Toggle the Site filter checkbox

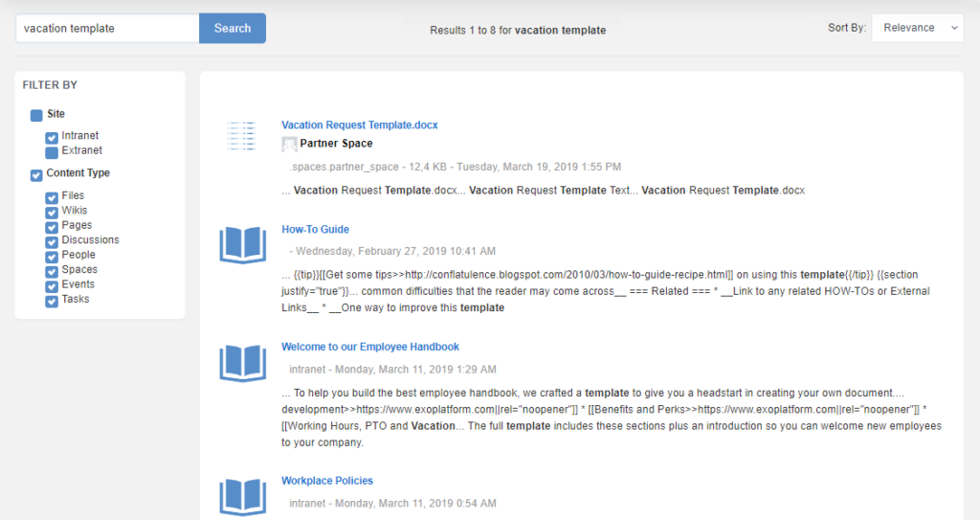click(36, 115)
